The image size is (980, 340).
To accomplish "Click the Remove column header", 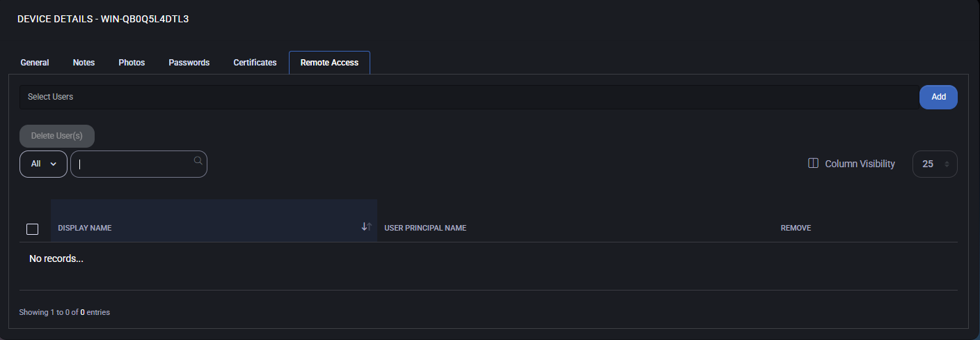I will coord(796,228).
